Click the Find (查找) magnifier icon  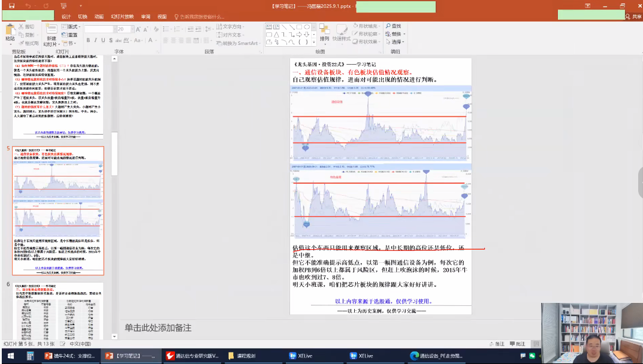click(388, 26)
